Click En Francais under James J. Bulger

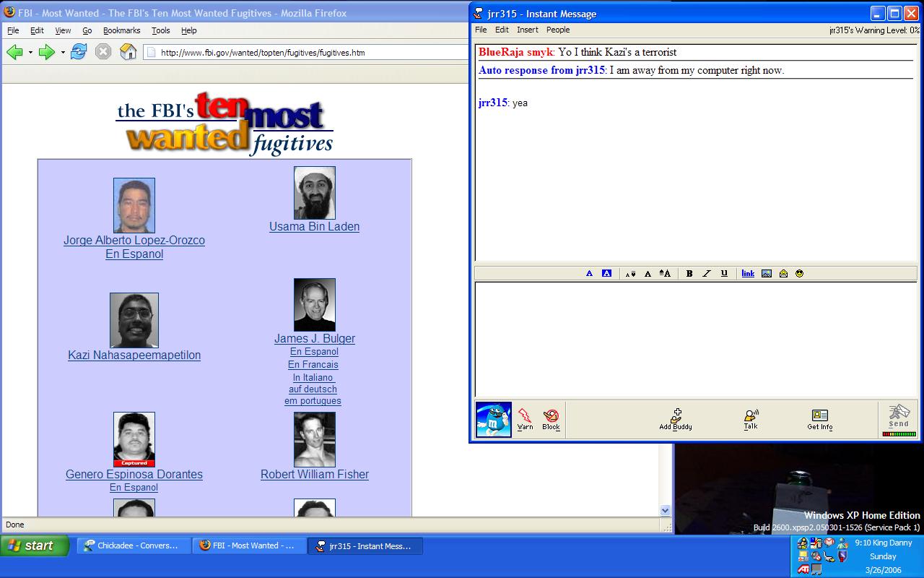point(313,365)
